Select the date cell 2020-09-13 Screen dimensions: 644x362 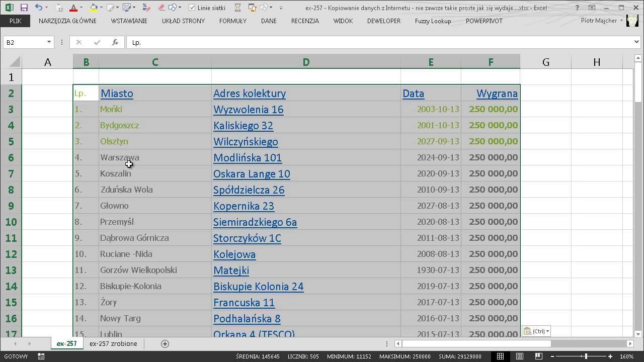(431, 173)
